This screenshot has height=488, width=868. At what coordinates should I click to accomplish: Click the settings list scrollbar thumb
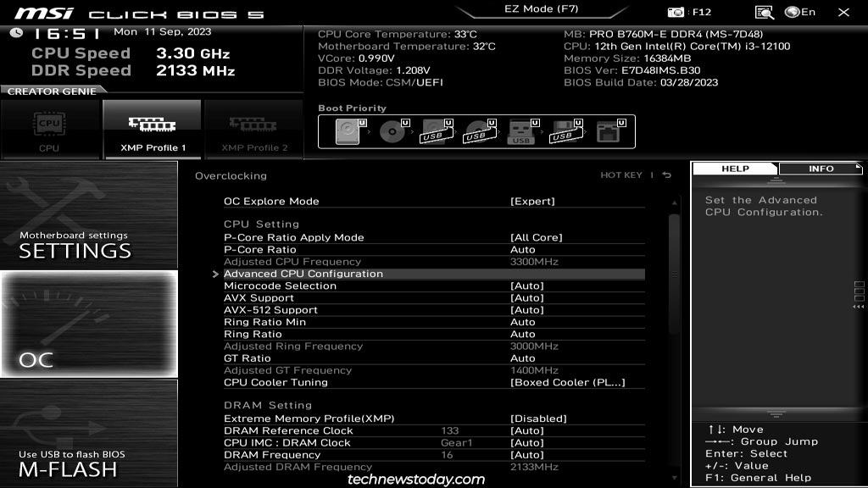tap(674, 274)
